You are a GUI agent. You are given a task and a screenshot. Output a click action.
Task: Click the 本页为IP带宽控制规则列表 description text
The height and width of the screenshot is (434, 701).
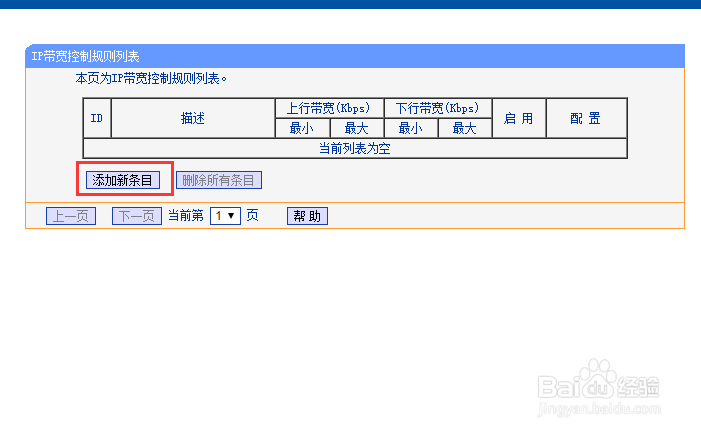[151, 79]
